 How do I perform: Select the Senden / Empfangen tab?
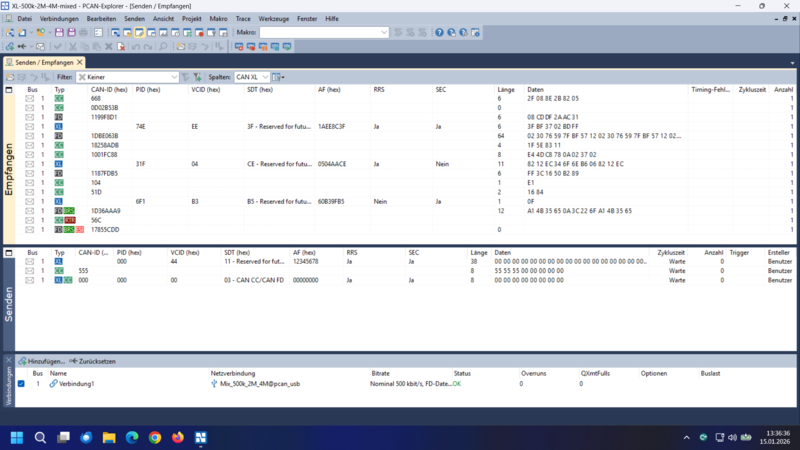click(x=44, y=62)
